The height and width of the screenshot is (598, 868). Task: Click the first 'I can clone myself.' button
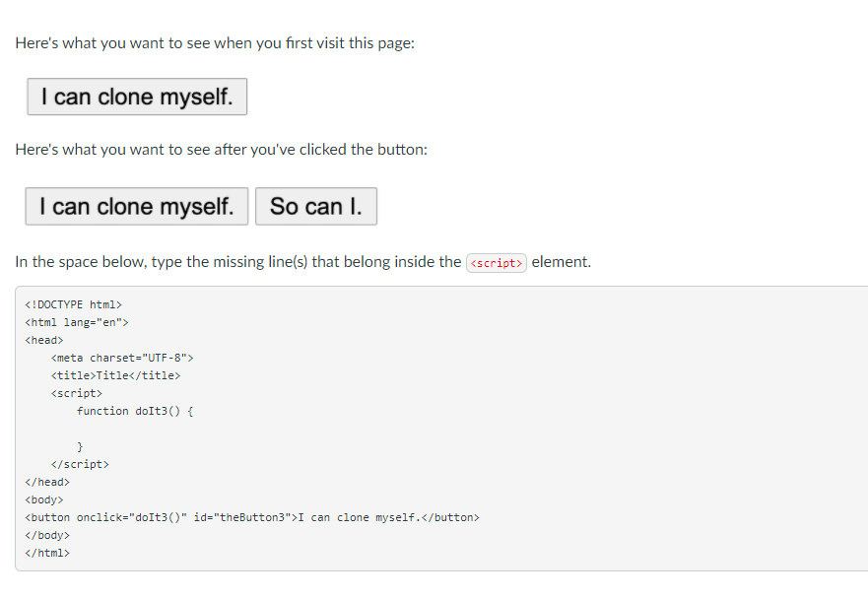pos(136,97)
